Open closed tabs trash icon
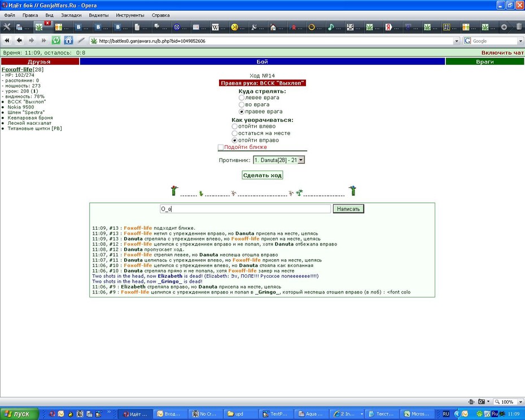This screenshot has height=420, width=525. (x=519, y=27)
